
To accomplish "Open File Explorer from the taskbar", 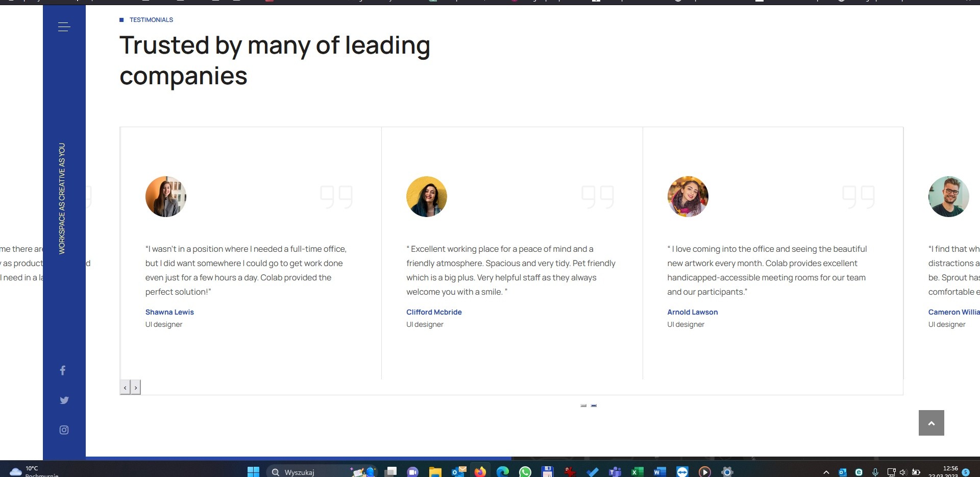I will 435,472.
